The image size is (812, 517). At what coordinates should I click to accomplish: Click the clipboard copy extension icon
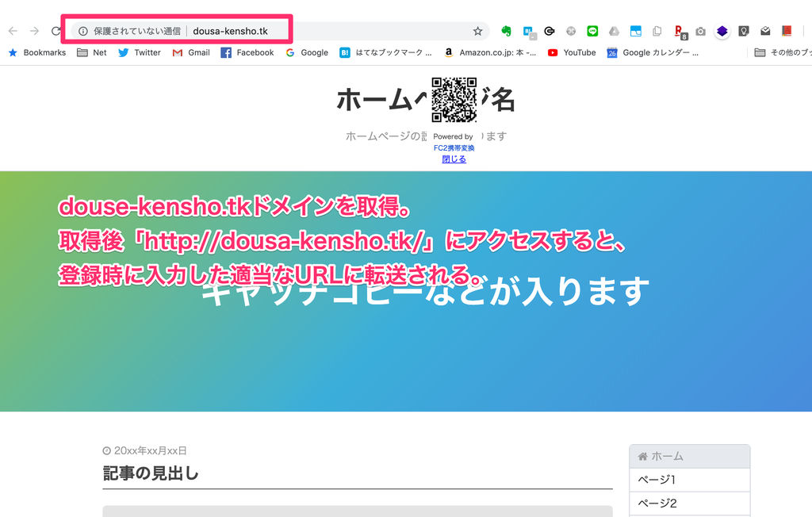tap(657, 29)
